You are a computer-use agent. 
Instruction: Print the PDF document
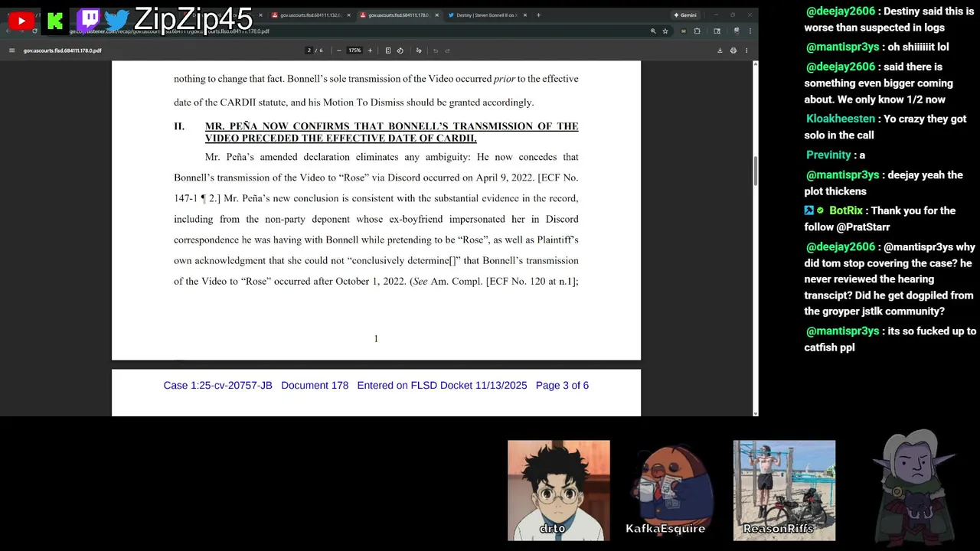(x=733, y=51)
